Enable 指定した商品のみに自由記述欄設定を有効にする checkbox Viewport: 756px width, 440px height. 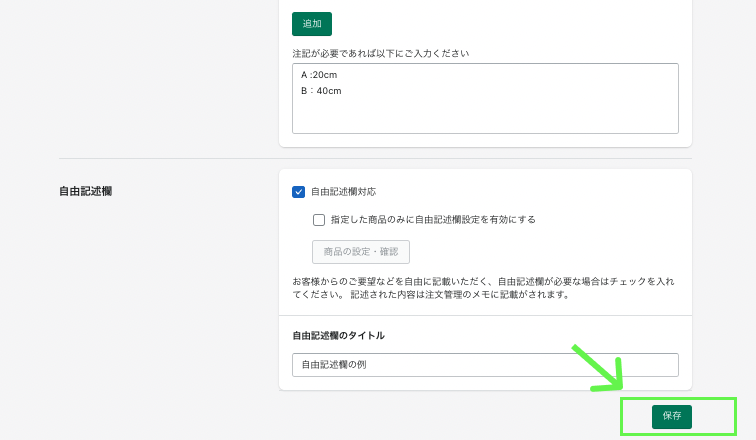point(319,219)
